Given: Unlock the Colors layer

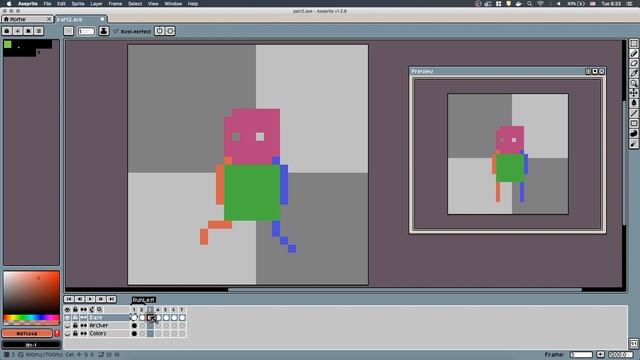Looking at the screenshot, I should (75, 333).
